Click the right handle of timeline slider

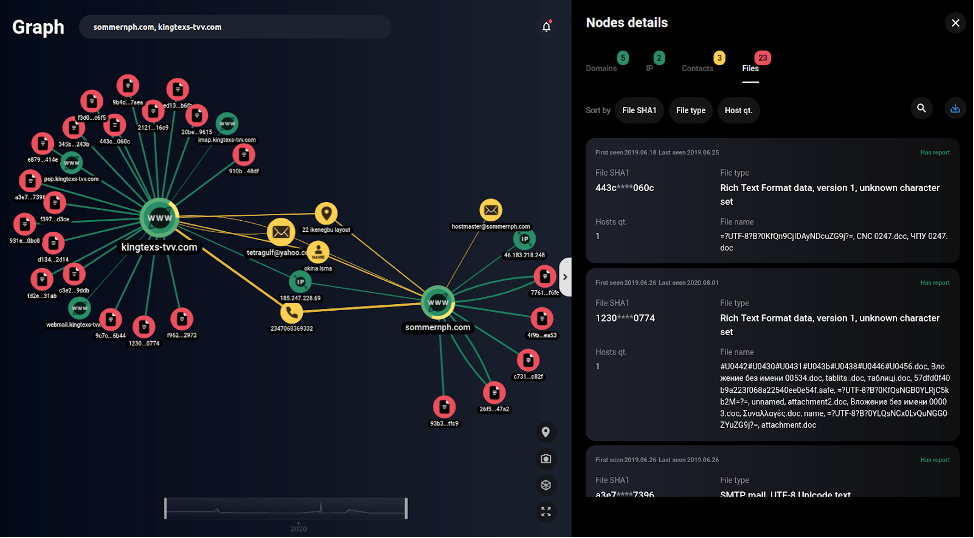click(x=406, y=507)
